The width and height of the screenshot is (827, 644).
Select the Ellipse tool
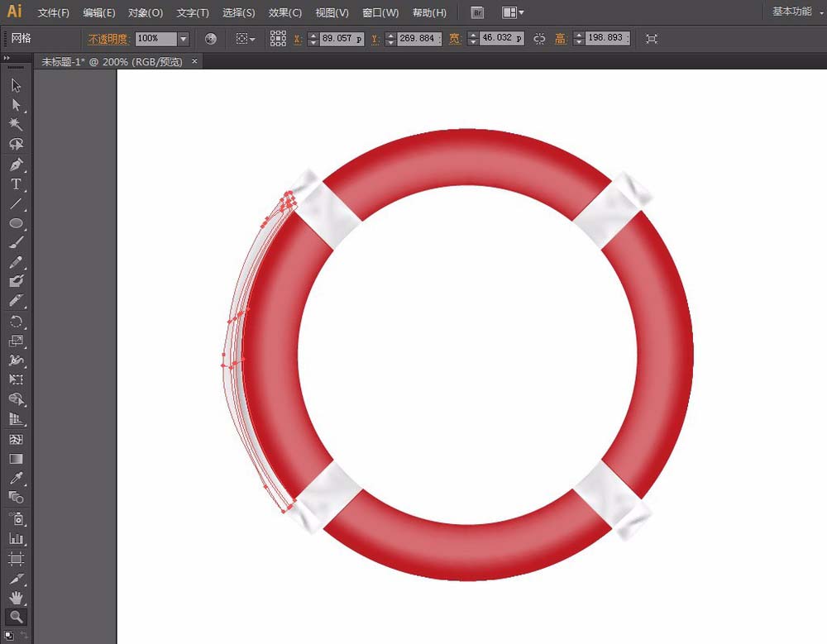tap(16, 223)
